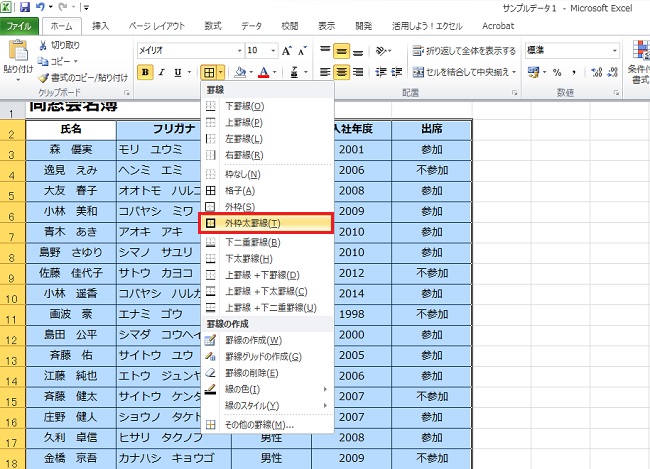Click the Paste (貼り付け) icon

click(15, 54)
